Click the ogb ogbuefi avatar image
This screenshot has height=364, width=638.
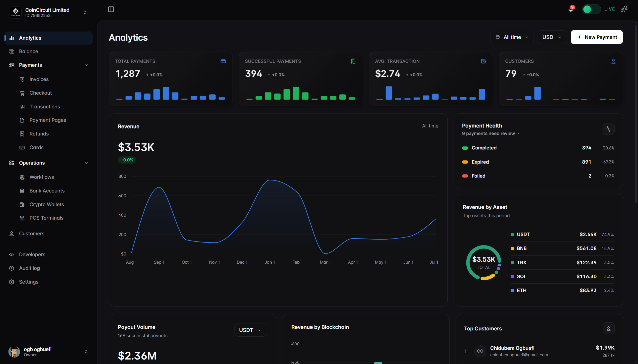(x=14, y=352)
